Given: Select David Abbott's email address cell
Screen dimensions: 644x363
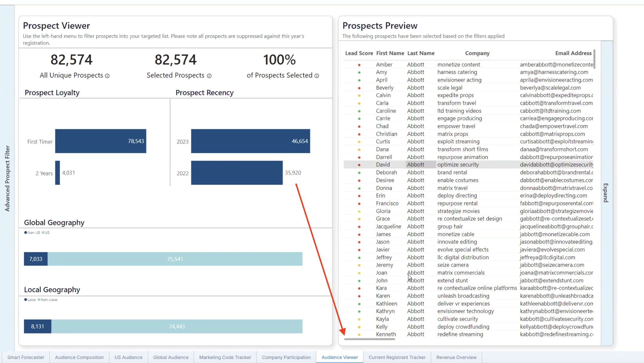Looking at the screenshot, I should point(556,164).
